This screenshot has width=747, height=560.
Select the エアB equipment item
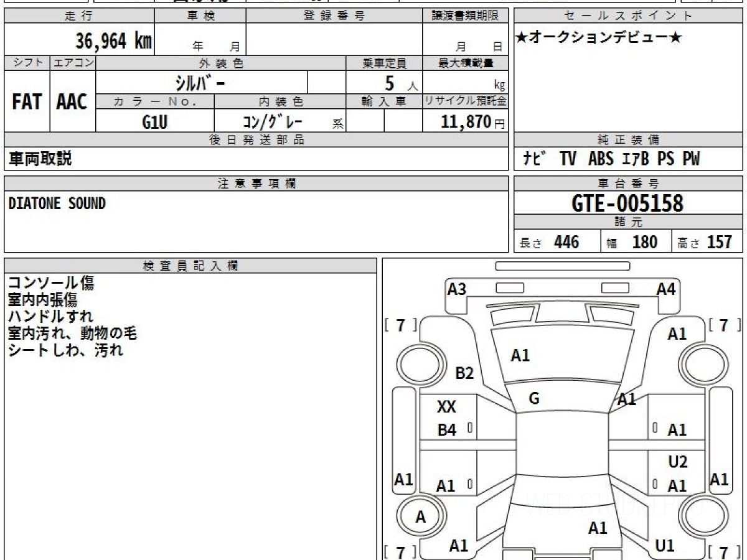pos(636,159)
